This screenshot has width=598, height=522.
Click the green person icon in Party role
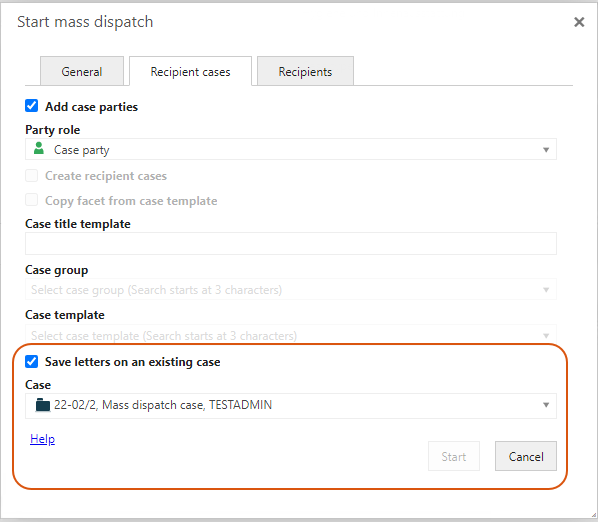point(39,148)
